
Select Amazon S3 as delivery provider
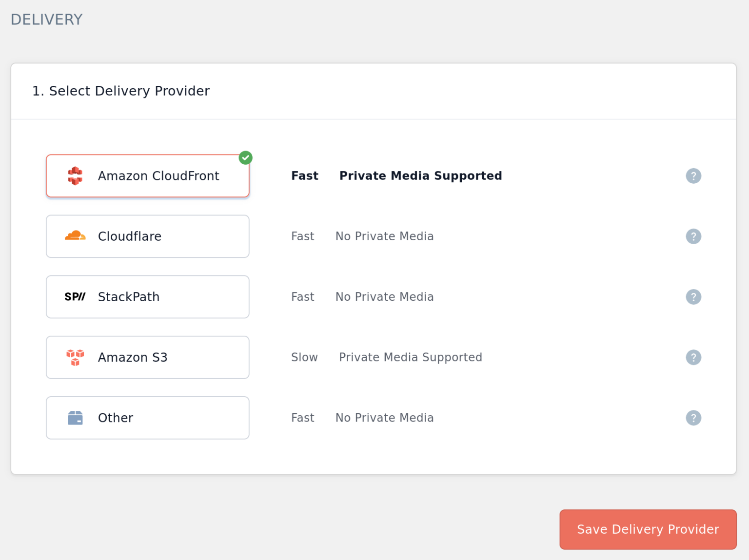pyautogui.click(x=147, y=357)
